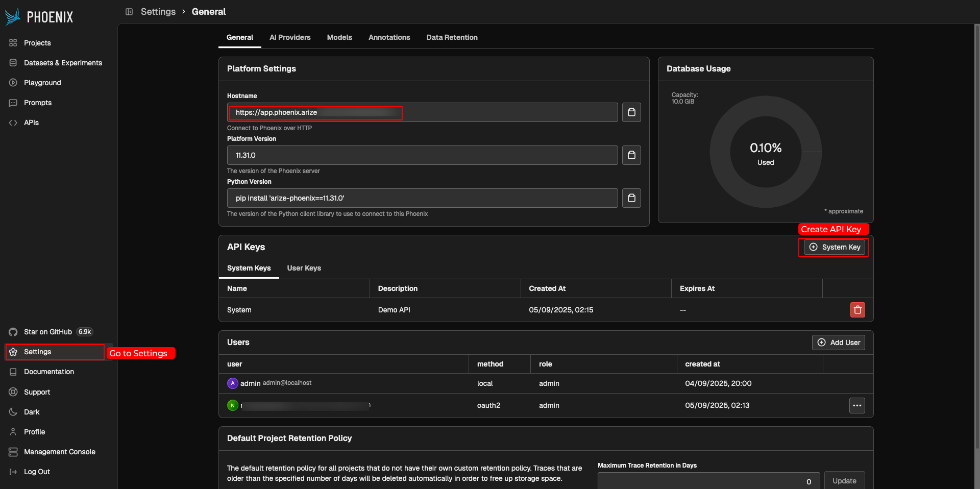Click the Update retention button
The image size is (980, 489).
pos(845,481)
